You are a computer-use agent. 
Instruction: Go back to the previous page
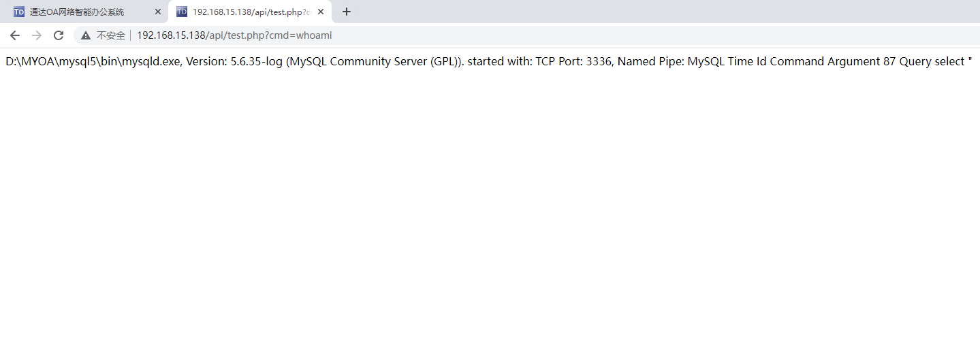tap(15, 35)
